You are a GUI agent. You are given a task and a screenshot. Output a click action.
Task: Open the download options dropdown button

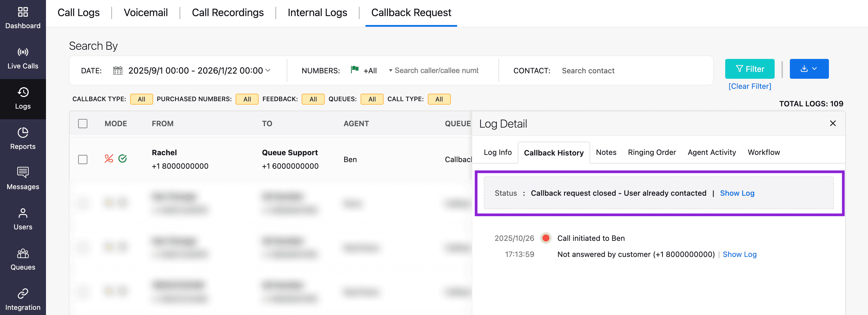(x=809, y=69)
